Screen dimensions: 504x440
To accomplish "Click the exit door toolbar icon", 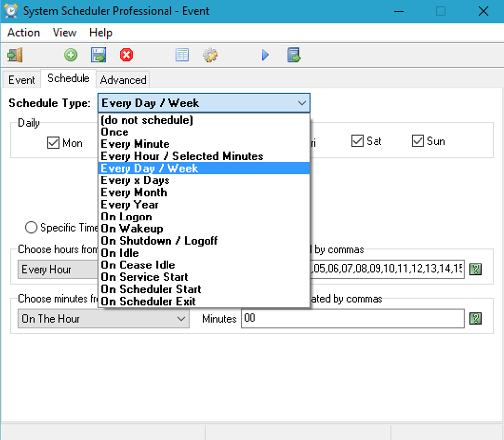I will tap(15, 55).
